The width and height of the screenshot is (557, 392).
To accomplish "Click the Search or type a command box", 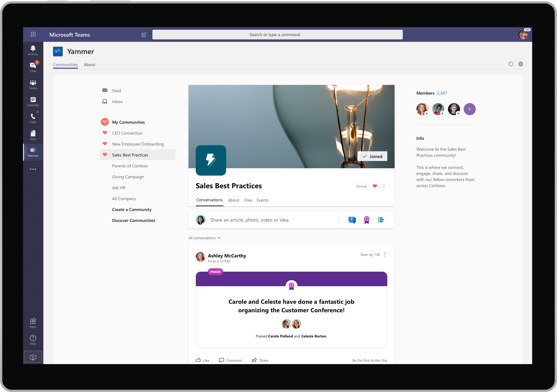I will pos(277,35).
